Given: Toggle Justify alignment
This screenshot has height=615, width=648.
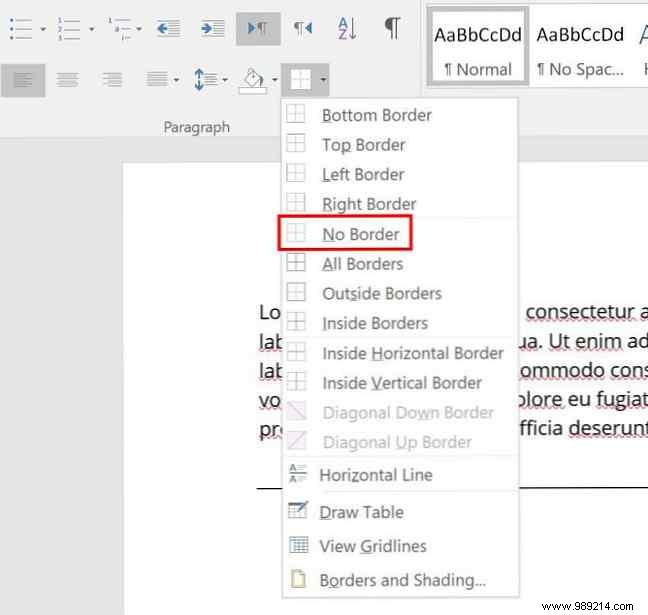Looking at the screenshot, I should [157, 79].
